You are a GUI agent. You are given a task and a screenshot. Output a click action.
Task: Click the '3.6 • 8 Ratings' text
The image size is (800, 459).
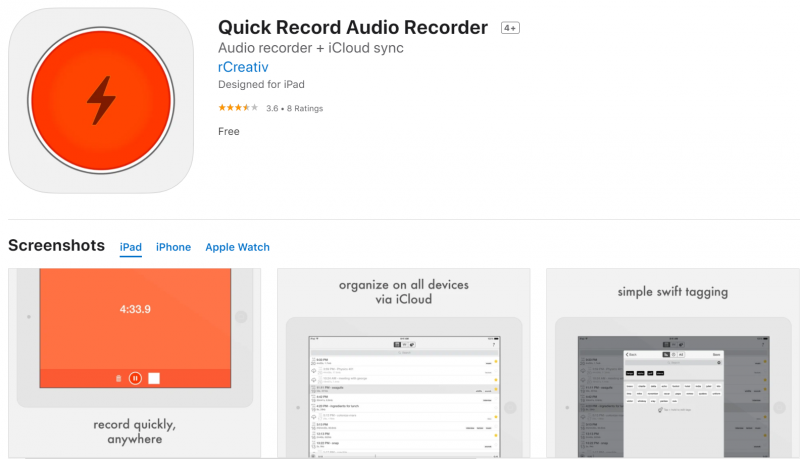(294, 108)
